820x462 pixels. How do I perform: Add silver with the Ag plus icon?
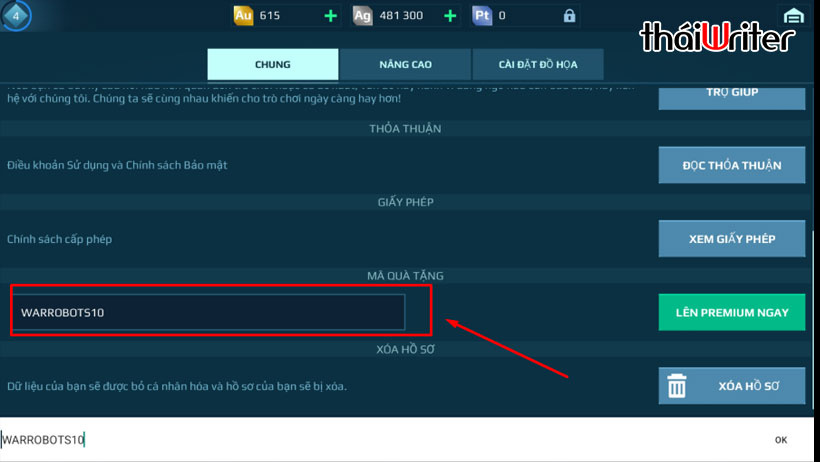(x=450, y=16)
